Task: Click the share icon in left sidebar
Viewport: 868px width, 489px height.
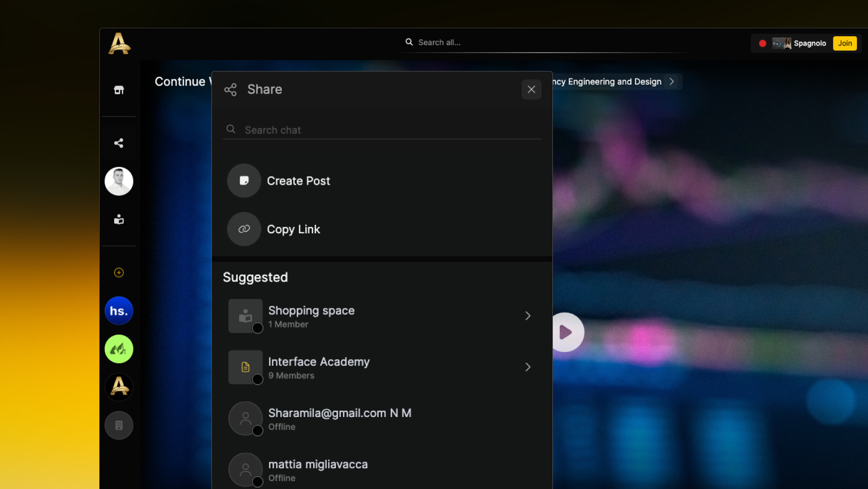Action: pos(119,143)
